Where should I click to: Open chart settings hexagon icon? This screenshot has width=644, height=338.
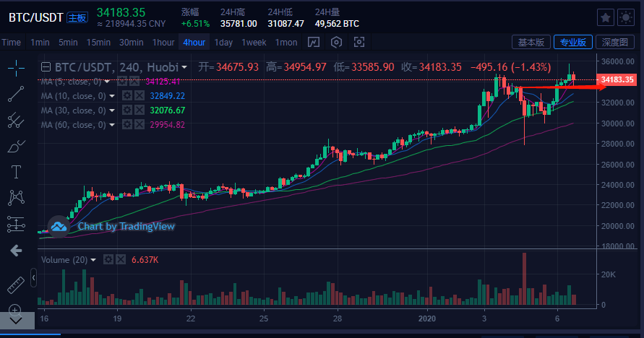tap(336, 42)
